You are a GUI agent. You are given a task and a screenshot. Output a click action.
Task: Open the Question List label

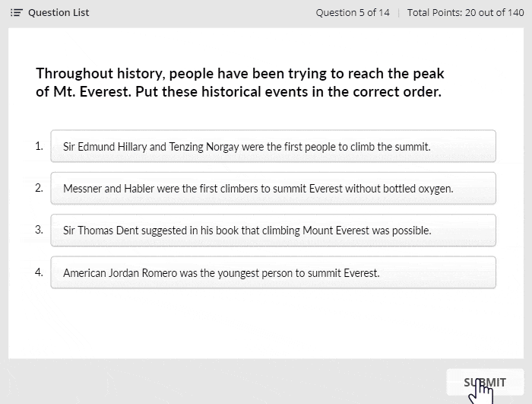[x=59, y=13]
